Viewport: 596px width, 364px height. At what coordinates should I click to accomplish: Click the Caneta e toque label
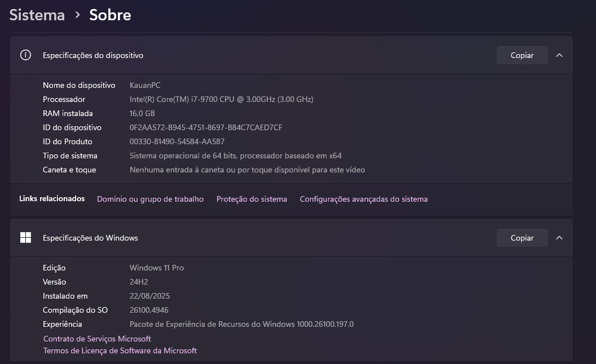[x=69, y=170]
